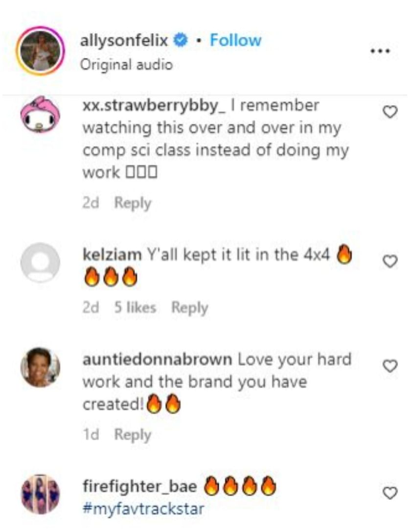View auntiedonnabrown's profile photo
Viewport: 411px width, 532px height.
click(40, 367)
